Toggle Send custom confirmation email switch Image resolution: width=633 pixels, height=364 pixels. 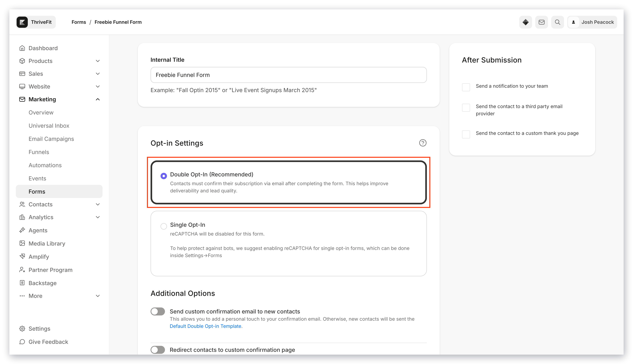[158, 311]
